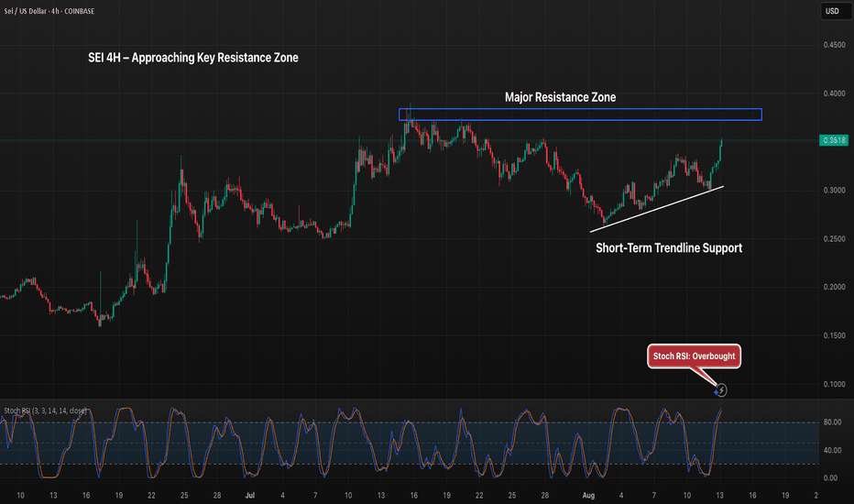Click the 0.00 level on Stoch RSI scale
This screenshot has height=504, width=854.
click(832, 477)
